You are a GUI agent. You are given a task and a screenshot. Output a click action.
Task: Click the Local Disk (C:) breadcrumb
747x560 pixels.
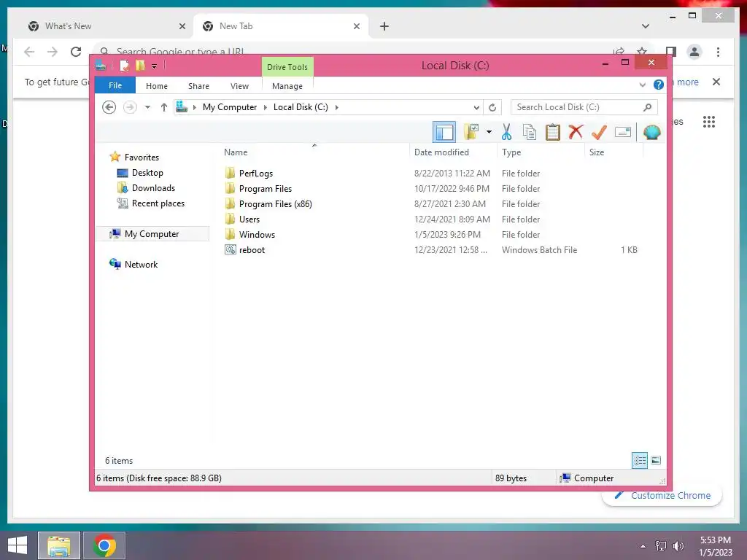301,107
